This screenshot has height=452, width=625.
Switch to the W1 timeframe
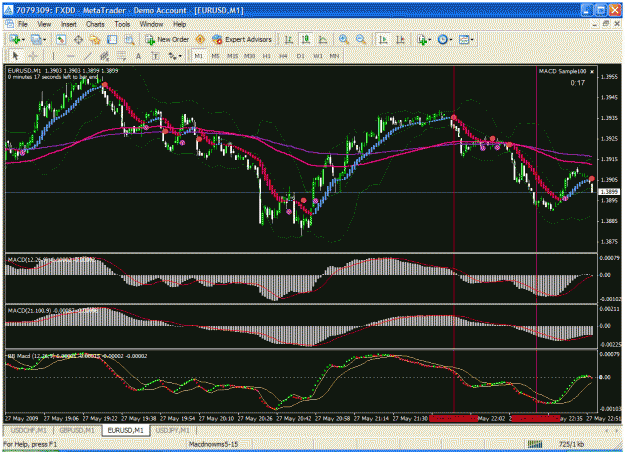coord(318,56)
